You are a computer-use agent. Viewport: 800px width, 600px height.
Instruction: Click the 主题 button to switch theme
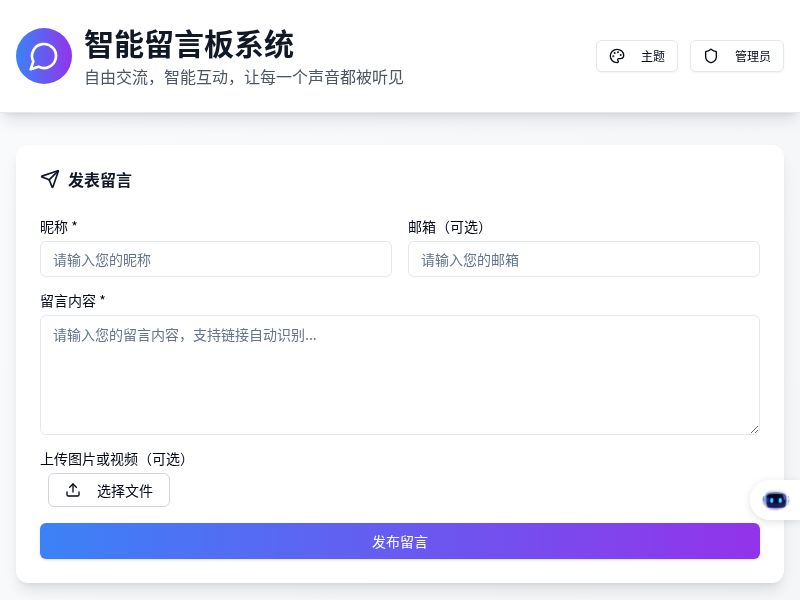tap(637, 56)
